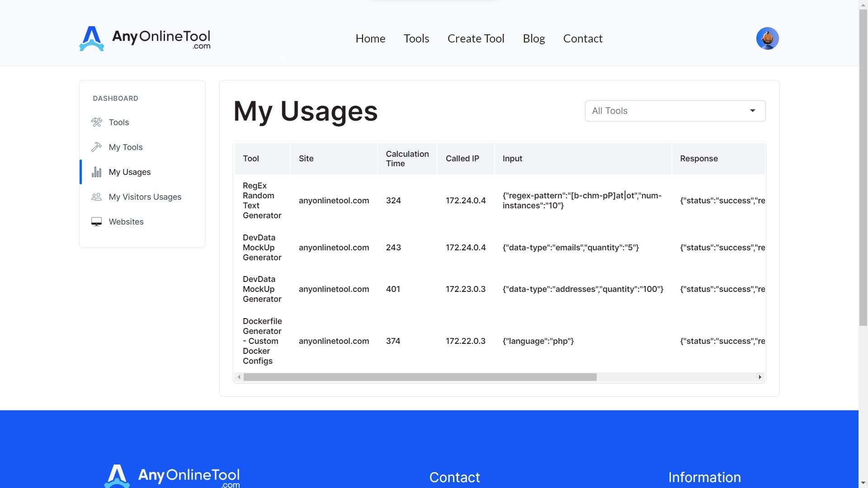Image resolution: width=868 pixels, height=488 pixels.
Task: Open the user avatar profile menu
Action: coord(767,38)
